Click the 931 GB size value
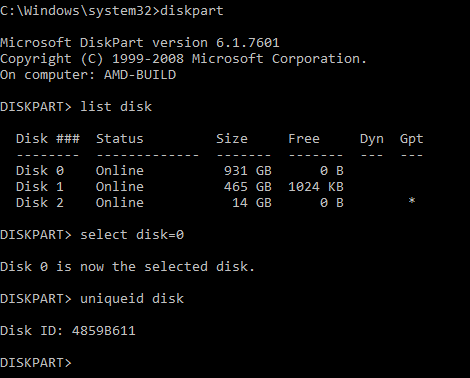470x378 pixels. 248,171
